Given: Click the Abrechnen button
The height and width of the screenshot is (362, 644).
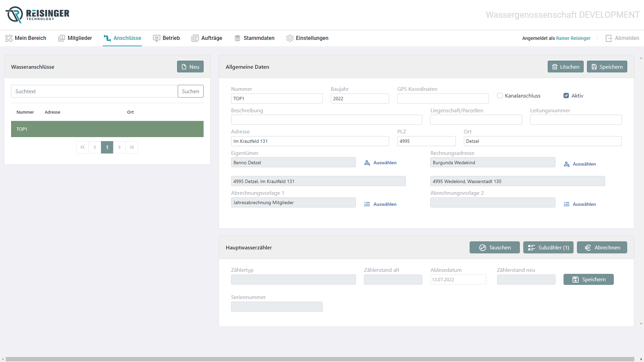Looking at the screenshot, I should coord(602,247).
